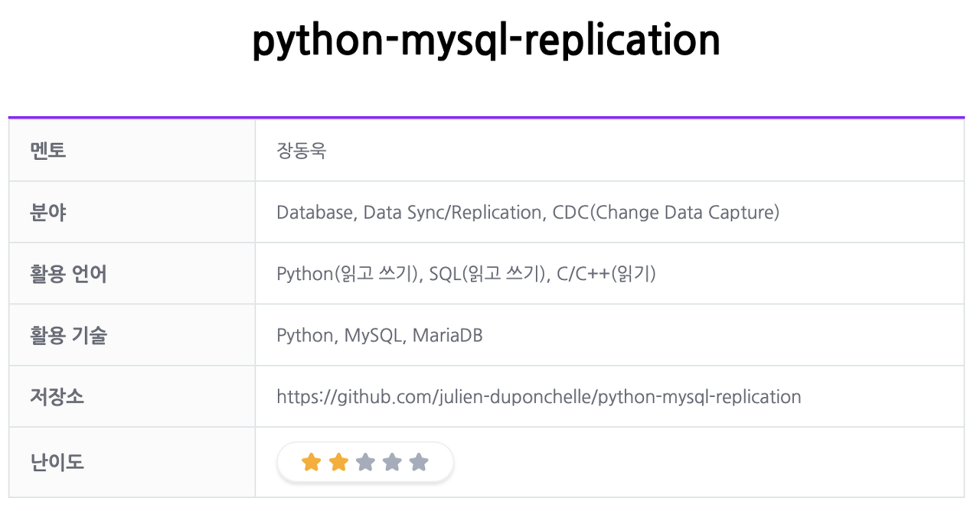980x511 pixels.
Task: Click the python-mysql-replication page title
Action: [486, 41]
